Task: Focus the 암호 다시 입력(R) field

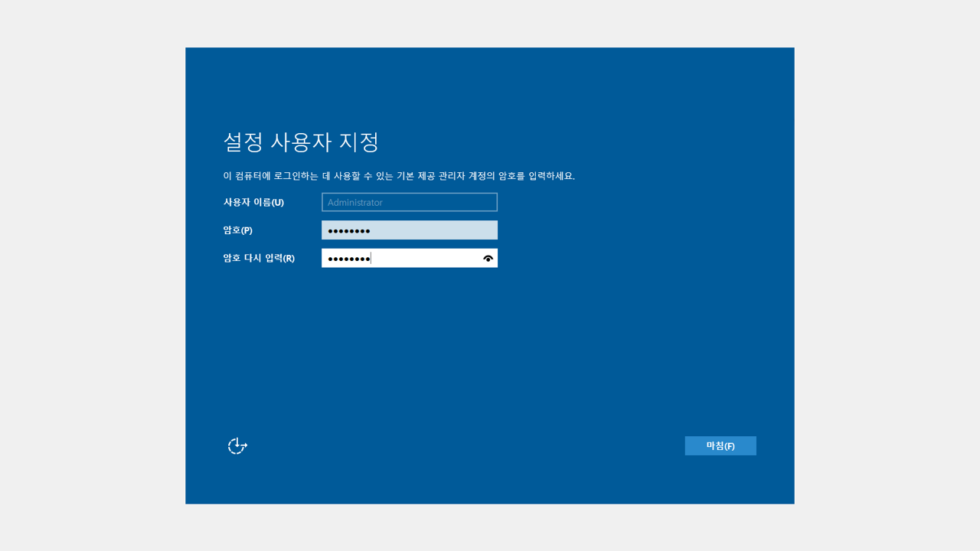Action: (x=410, y=258)
